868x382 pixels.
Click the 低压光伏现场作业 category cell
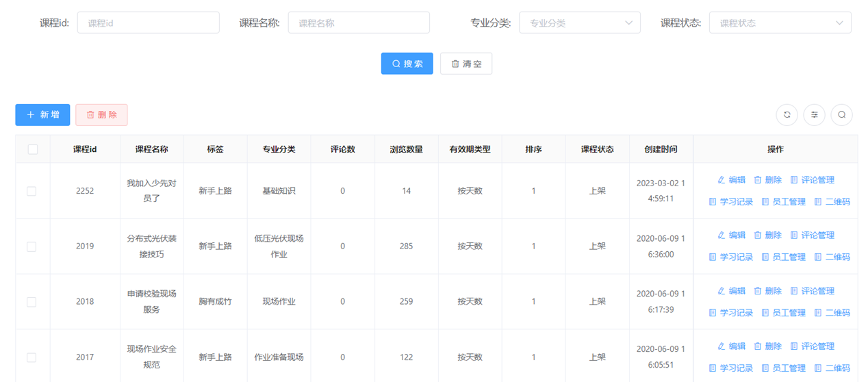279,246
